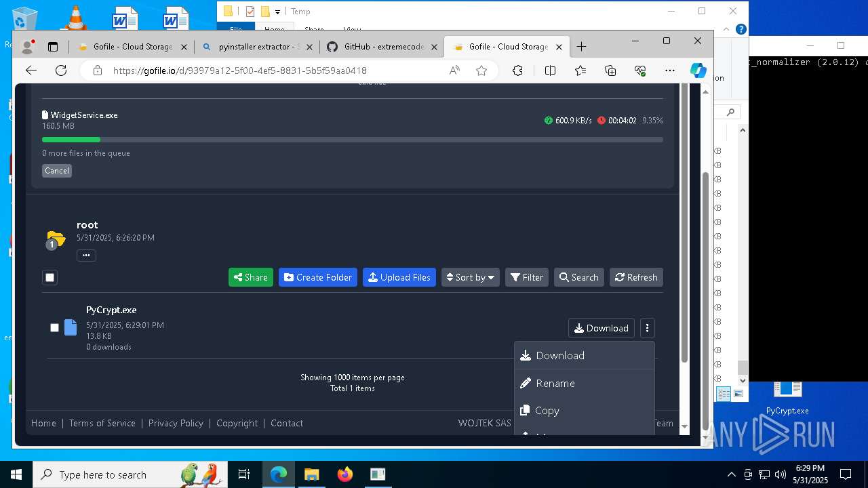868x488 pixels.
Task: Click the green Share button
Action: [251, 277]
